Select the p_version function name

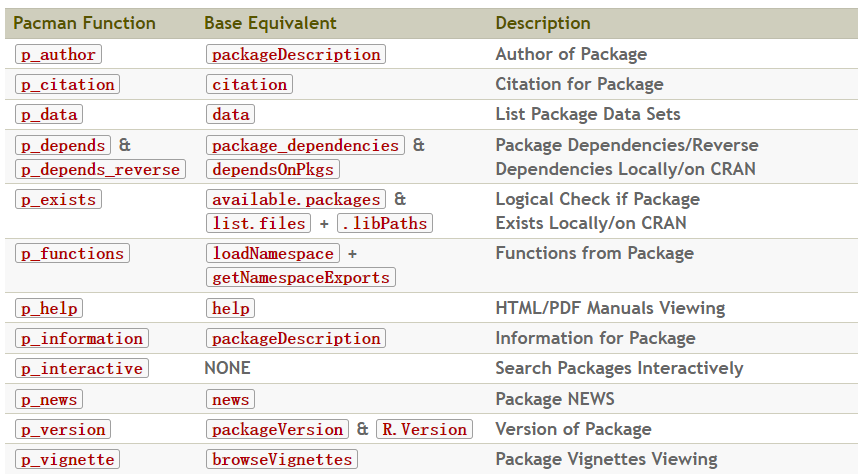point(63,429)
